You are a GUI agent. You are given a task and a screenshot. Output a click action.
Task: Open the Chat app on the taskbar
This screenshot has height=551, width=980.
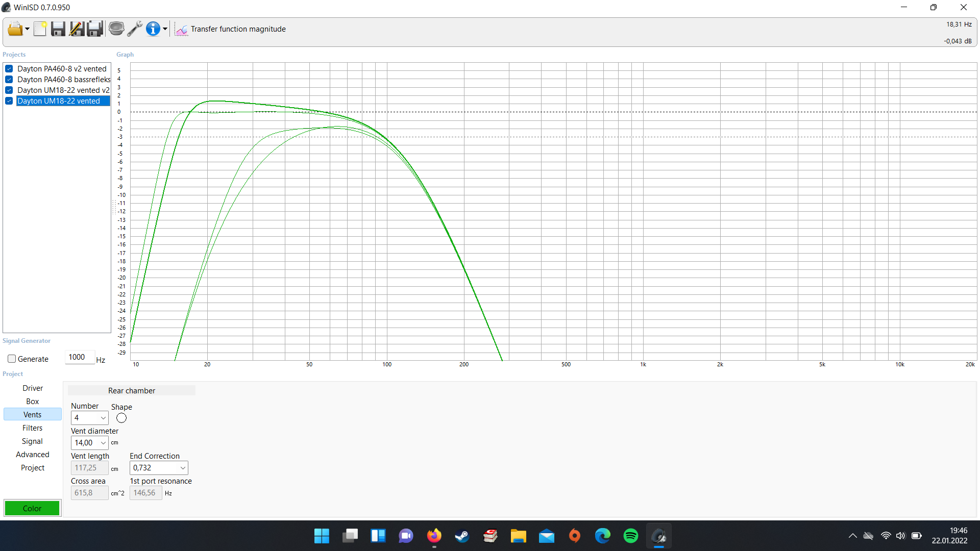coord(406,536)
